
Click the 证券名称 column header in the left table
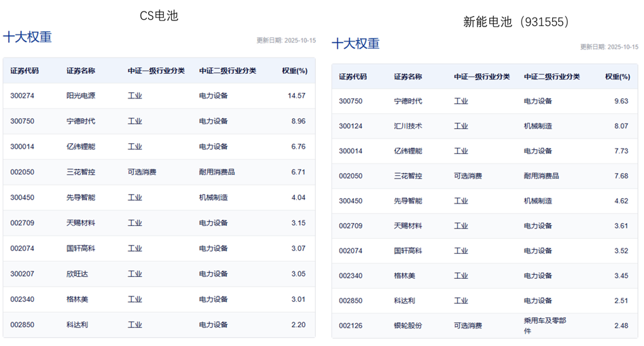tap(81, 71)
